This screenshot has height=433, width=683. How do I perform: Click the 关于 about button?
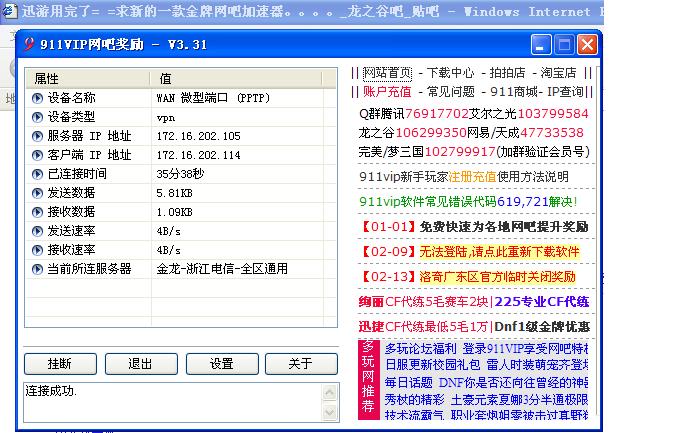[x=301, y=364]
